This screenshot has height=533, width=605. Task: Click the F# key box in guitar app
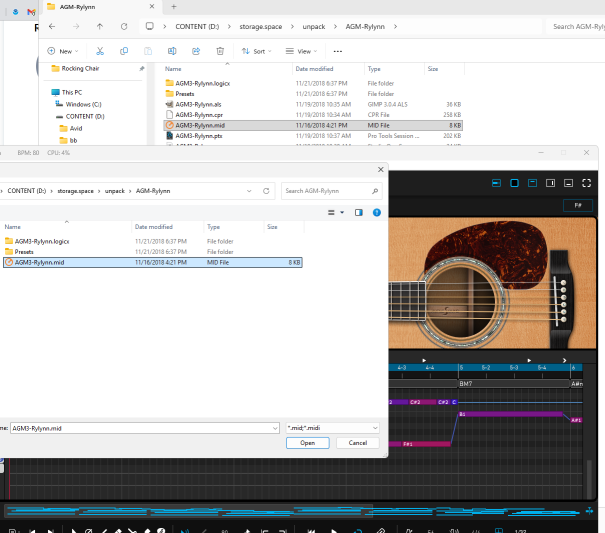[x=578, y=205]
